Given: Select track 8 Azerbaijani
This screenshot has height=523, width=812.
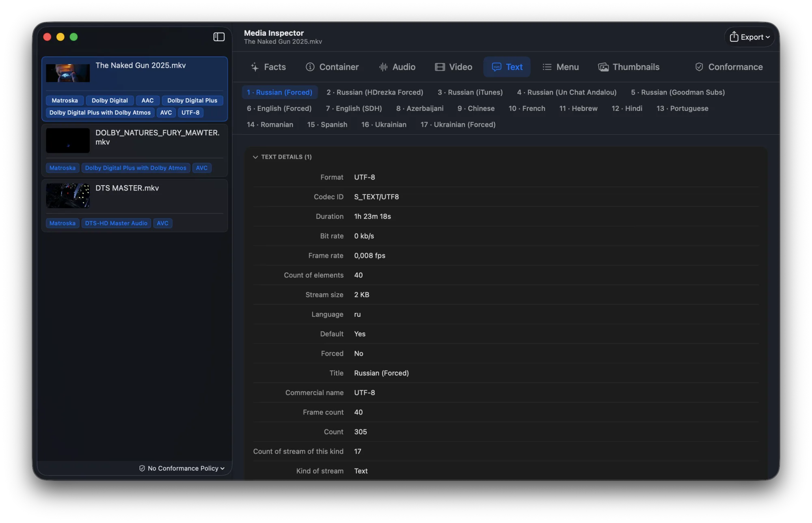Looking at the screenshot, I should [420, 108].
